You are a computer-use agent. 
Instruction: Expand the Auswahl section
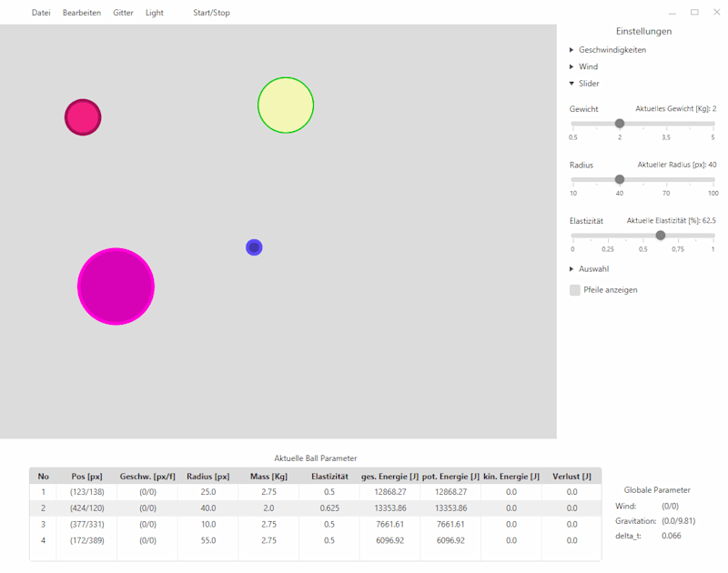click(x=589, y=269)
